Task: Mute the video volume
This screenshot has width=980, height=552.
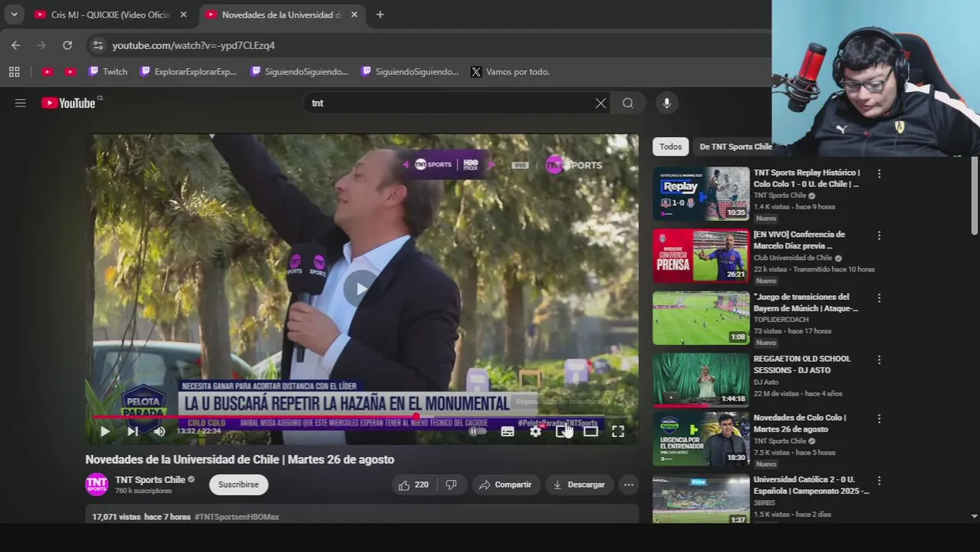Action: point(159,432)
